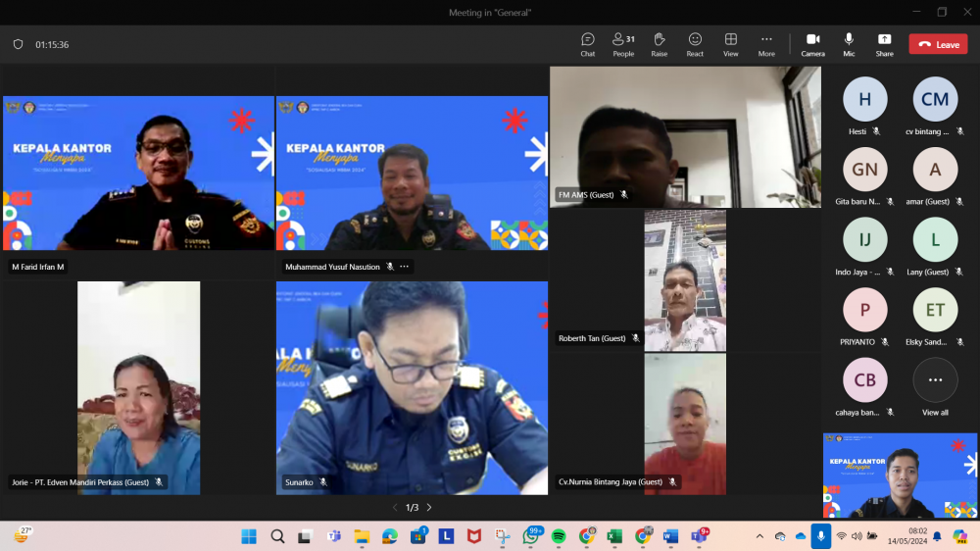Select your self-view video thumbnail
The height and width of the screenshot is (551, 980).
tap(900, 476)
